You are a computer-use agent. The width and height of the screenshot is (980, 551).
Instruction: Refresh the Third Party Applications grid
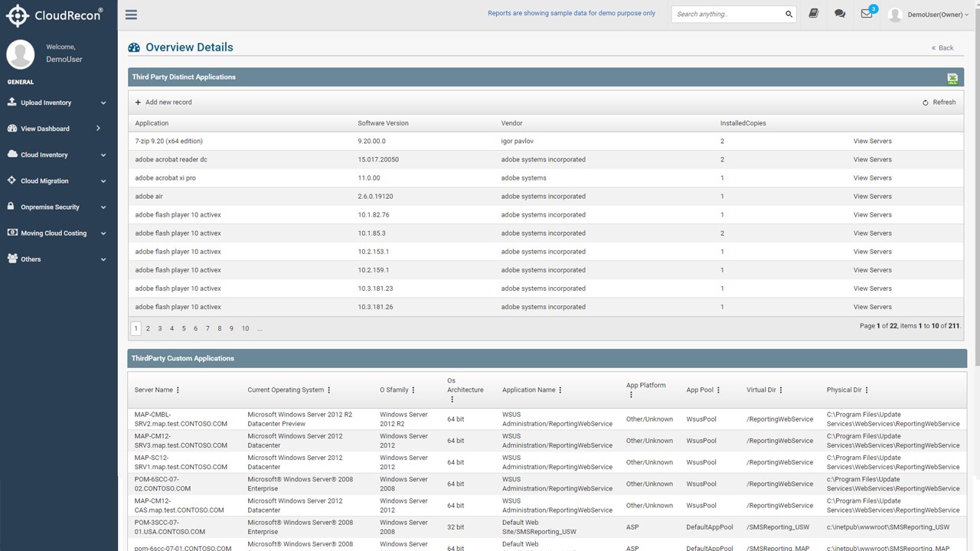939,103
